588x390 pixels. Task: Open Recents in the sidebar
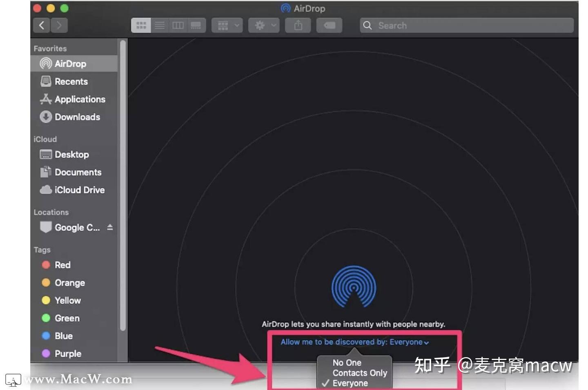74,81
